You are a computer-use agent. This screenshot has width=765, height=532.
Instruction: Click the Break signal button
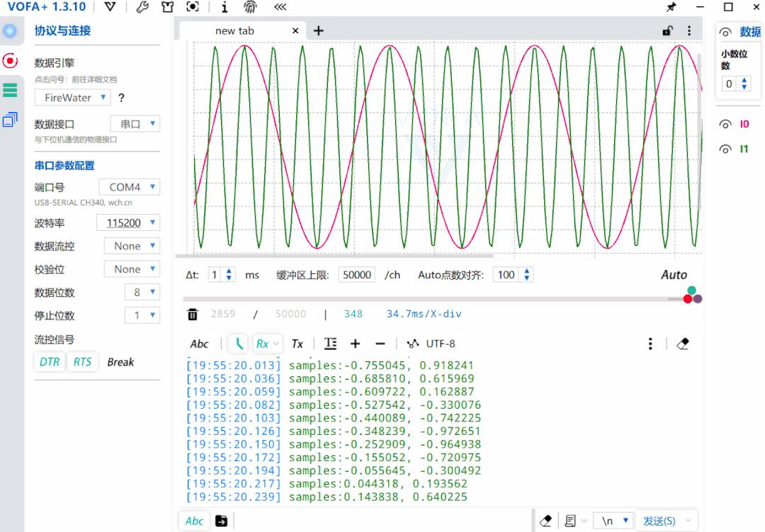coord(120,362)
